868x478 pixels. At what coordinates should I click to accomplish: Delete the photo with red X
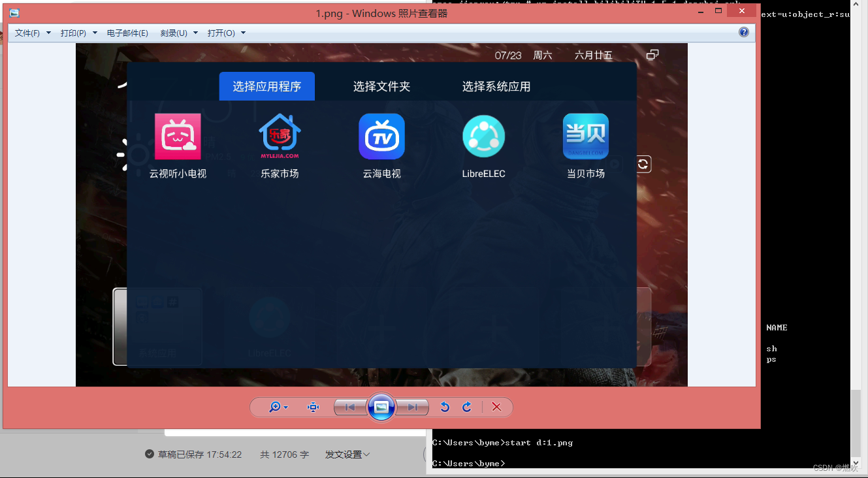(x=496, y=407)
